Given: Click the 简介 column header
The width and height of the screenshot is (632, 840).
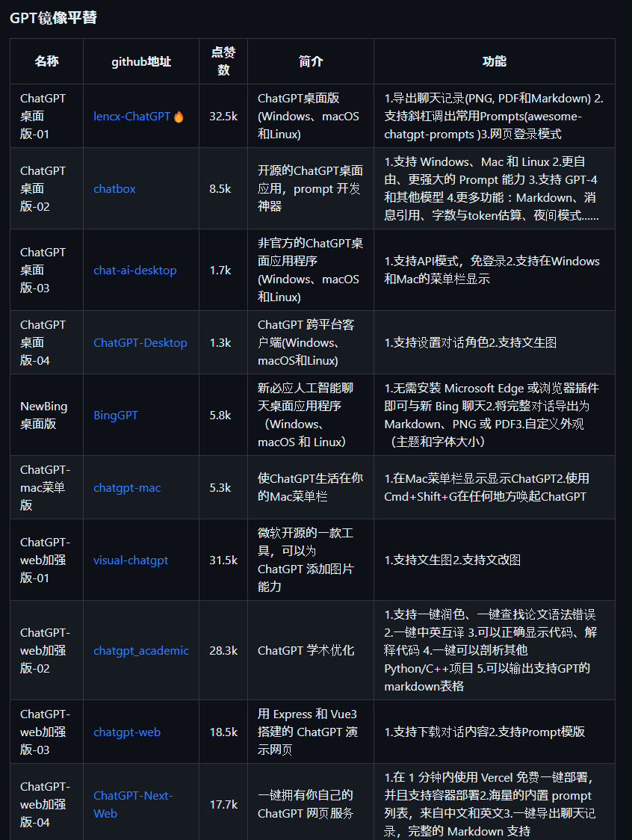Looking at the screenshot, I should 311,61.
